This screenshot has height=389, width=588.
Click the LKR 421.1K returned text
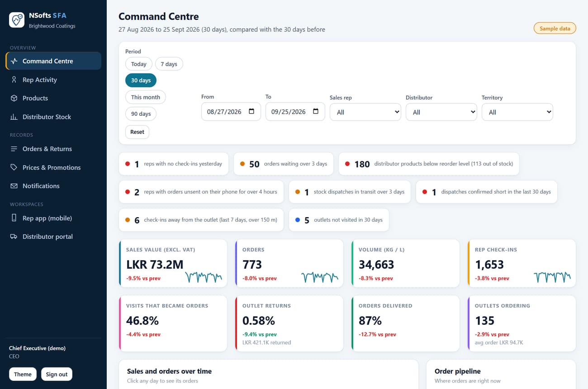266,342
